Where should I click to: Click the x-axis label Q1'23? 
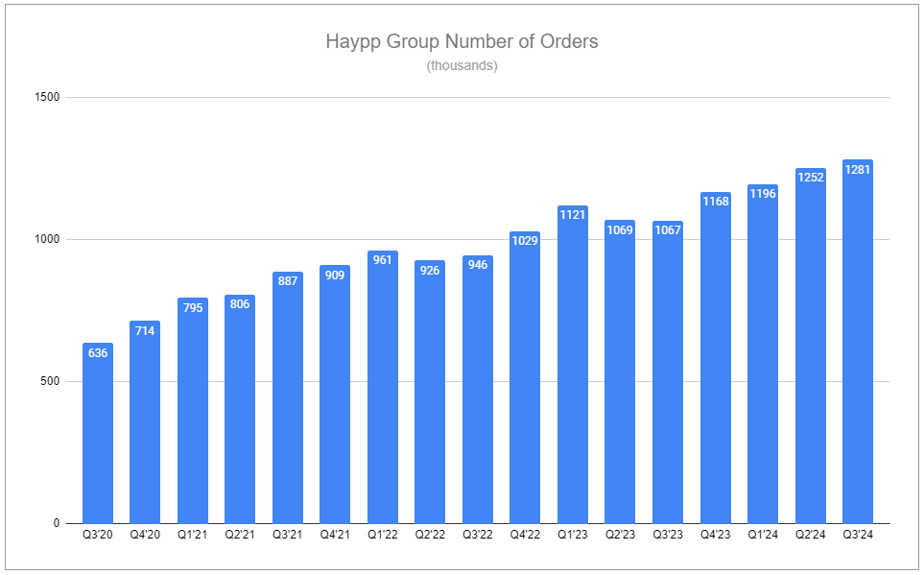(573, 535)
